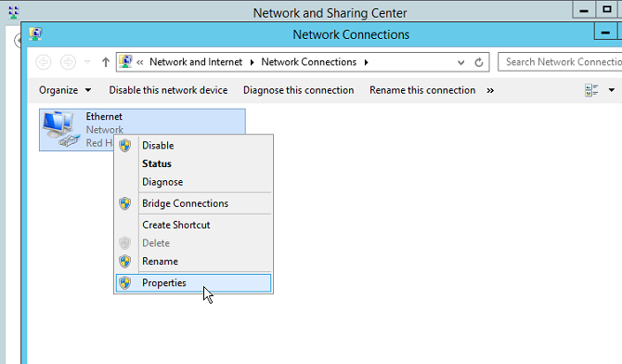Image resolution: width=622 pixels, height=364 pixels.
Task: Choose Disable from the context menu
Action: coord(193,146)
